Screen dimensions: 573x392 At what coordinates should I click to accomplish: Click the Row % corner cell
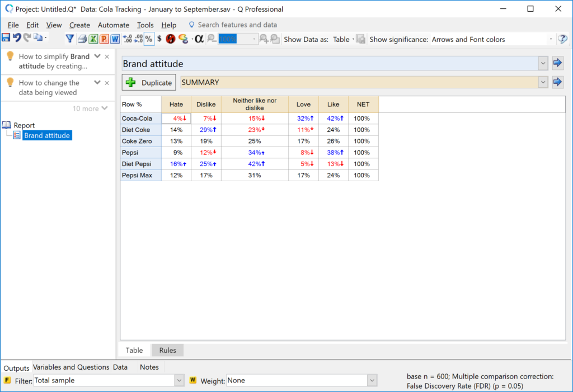(x=140, y=105)
